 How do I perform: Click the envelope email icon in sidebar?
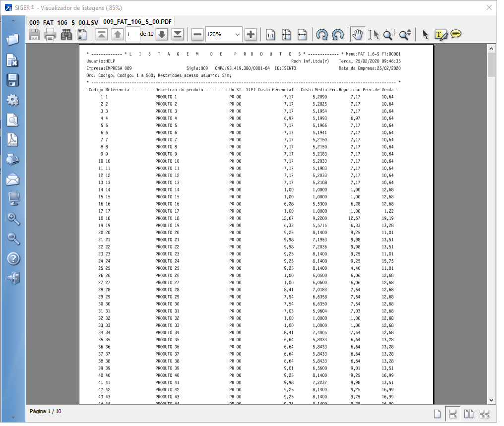coord(13,180)
